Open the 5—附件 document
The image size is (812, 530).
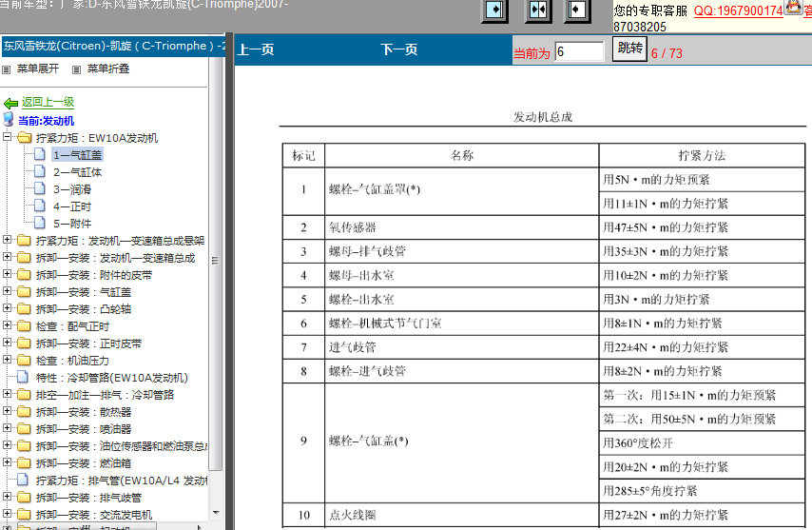72,224
